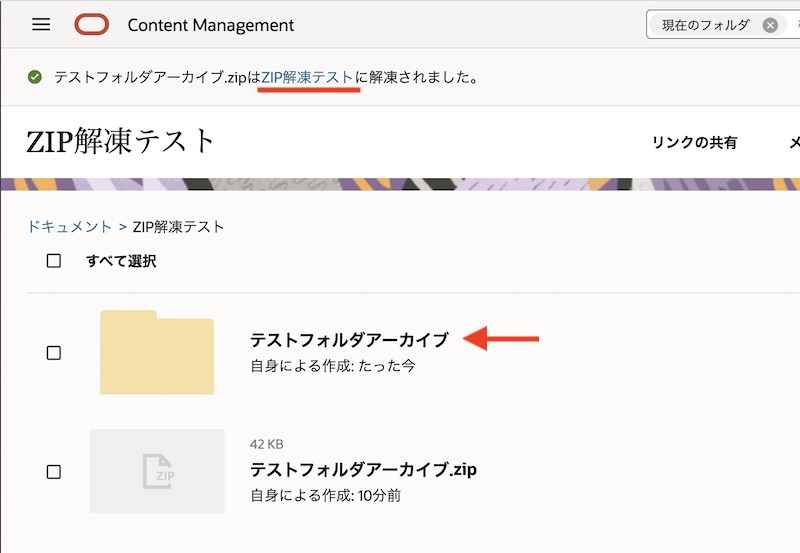Click the green success checkmark icon
Screen dimensions: 800x553
[35, 77]
